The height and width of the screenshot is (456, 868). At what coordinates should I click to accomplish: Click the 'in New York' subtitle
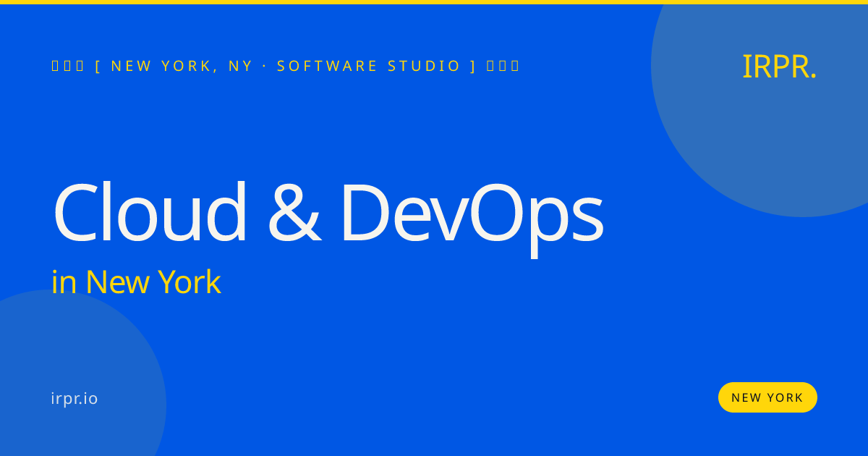click(136, 282)
